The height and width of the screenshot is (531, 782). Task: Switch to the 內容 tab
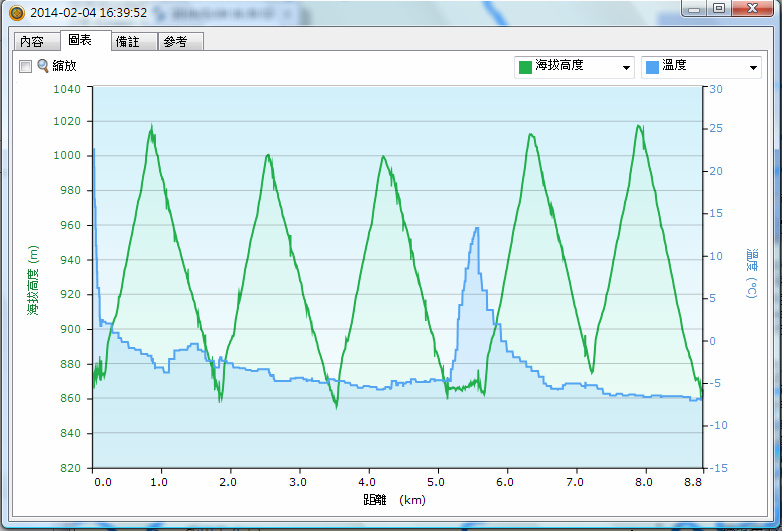point(32,42)
